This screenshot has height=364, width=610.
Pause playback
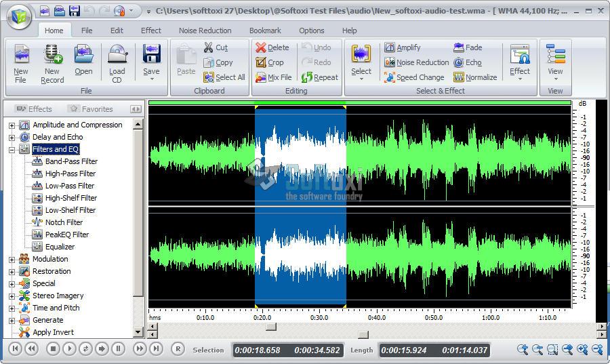(x=118, y=349)
